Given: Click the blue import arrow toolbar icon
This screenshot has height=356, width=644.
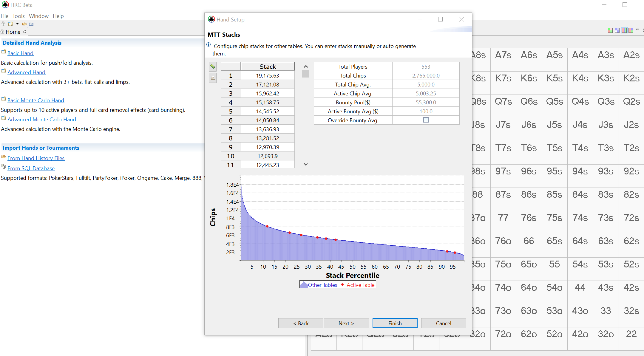Looking at the screenshot, I should tap(31, 24).
